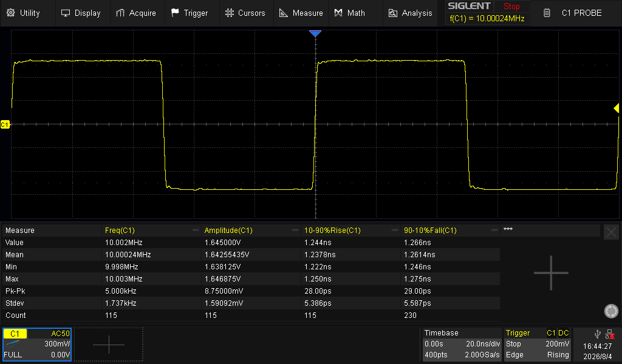Screen dimensions: 622x364
Task: Click the network disconnected status icon
Action: click(x=610, y=334)
